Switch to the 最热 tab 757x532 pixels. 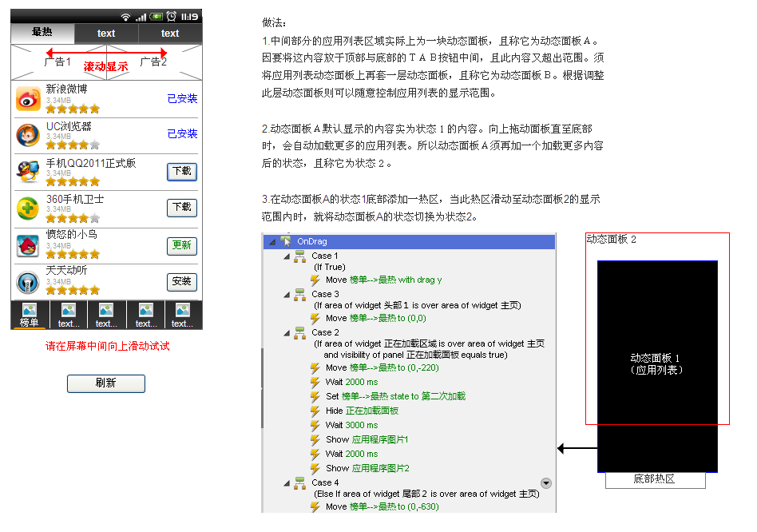point(42,33)
